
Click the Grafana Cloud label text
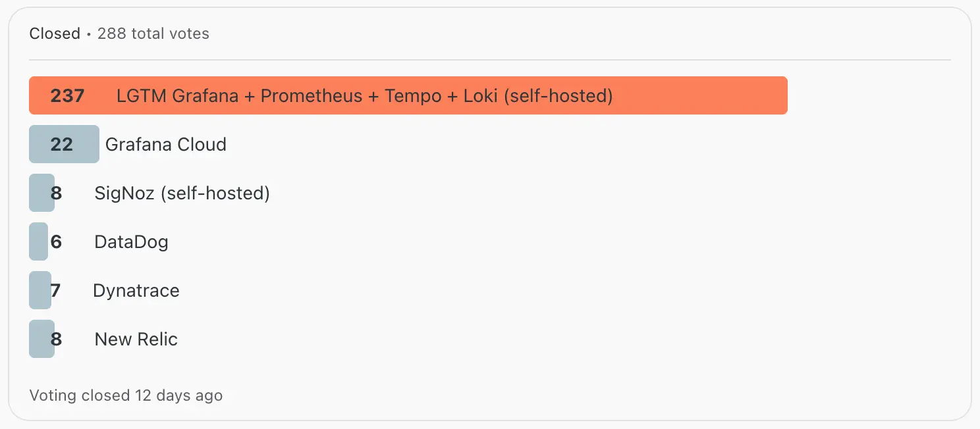tap(165, 144)
